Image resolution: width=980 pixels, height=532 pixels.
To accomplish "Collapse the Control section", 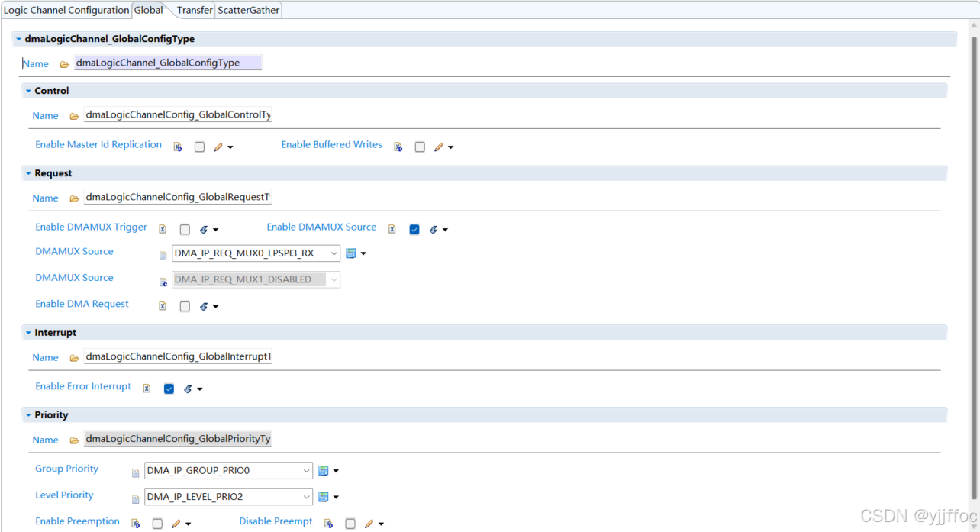I will (28, 91).
